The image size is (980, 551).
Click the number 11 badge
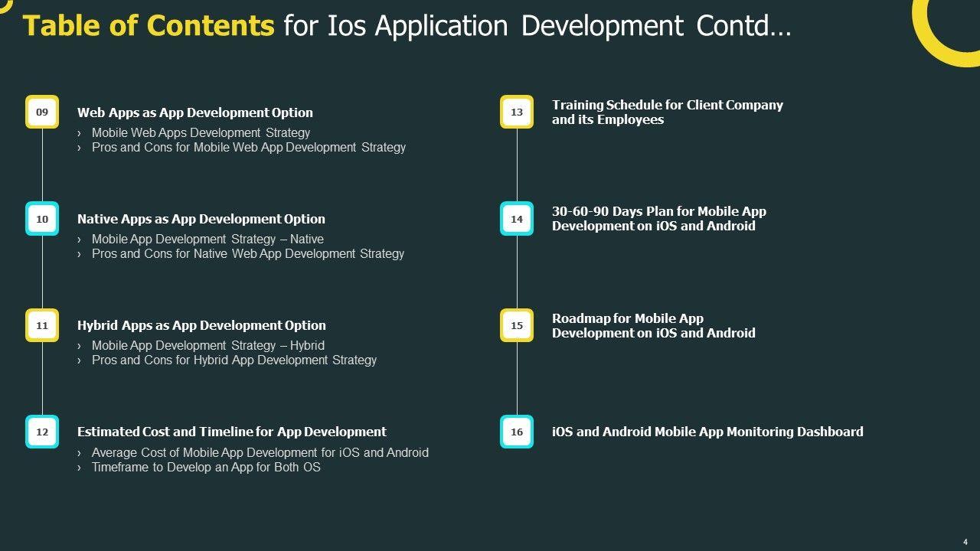[42, 325]
